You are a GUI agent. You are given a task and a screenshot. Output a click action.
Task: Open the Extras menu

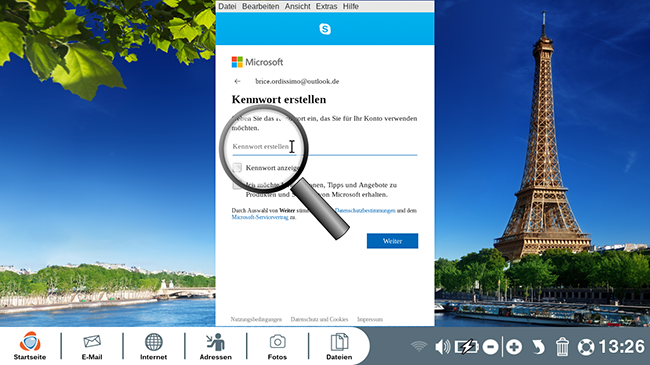tap(326, 6)
